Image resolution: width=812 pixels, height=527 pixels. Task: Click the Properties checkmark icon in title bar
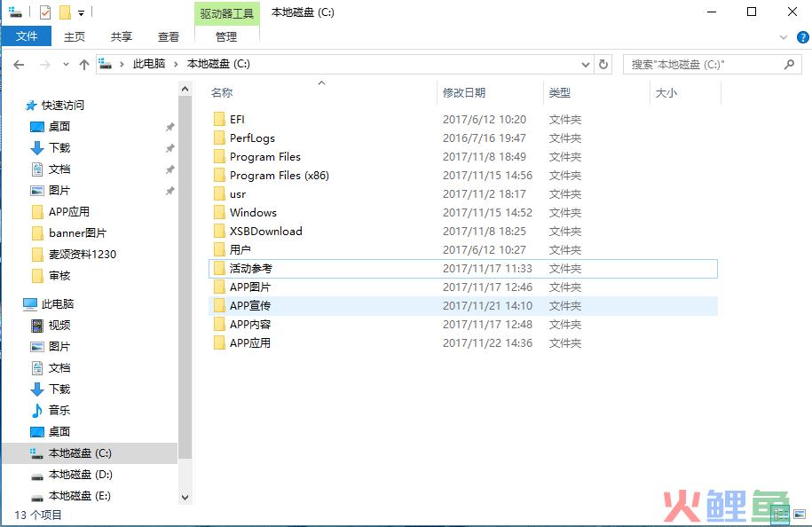tap(45, 12)
